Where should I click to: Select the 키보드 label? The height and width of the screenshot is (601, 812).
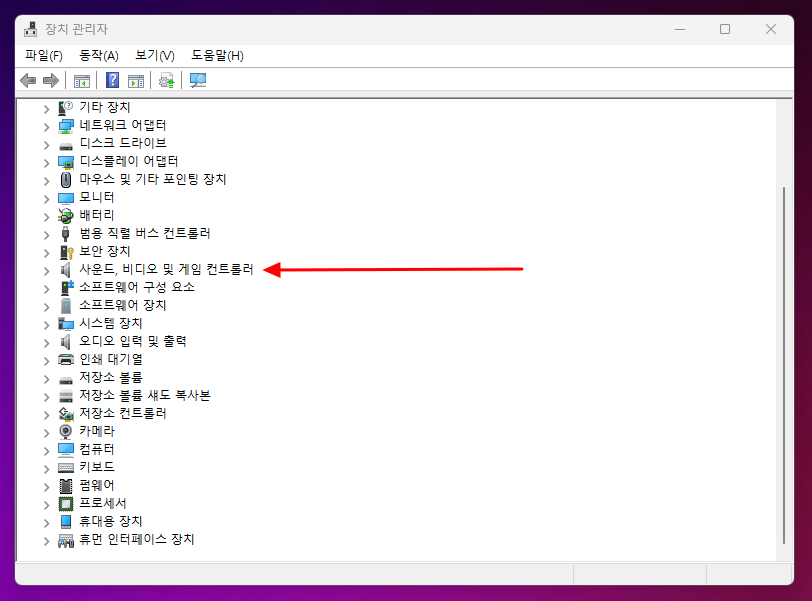click(x=97, y=467)
